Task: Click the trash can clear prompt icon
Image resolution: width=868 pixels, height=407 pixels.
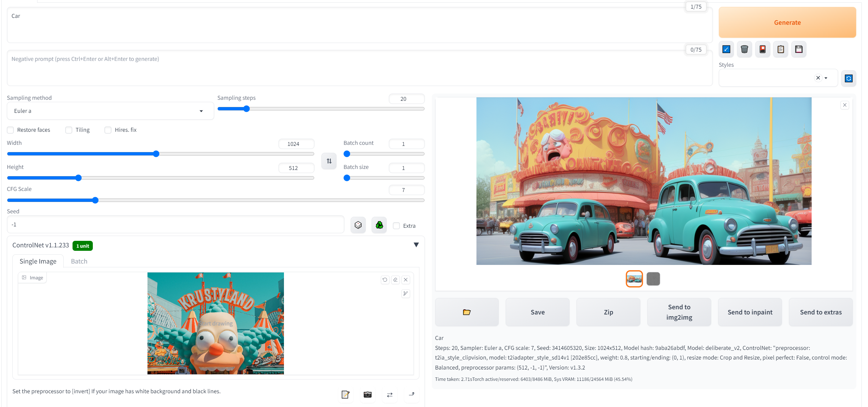Action: click(x=744, y=49)
